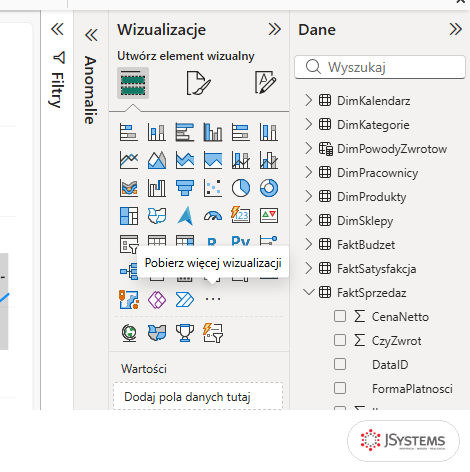
Task: Select the clustered column chart visual
Action: click(x=213, y=132)
